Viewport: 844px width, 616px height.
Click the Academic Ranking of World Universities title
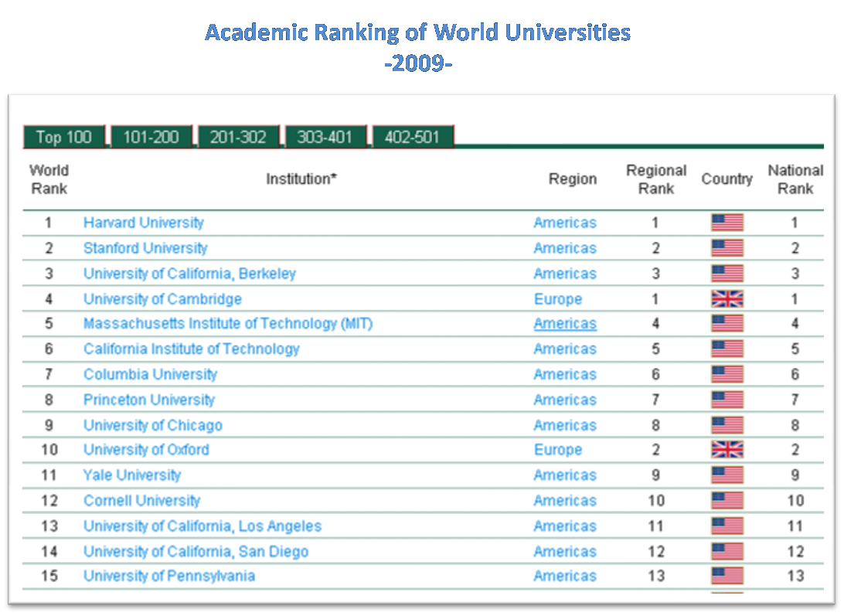point(418,32)
